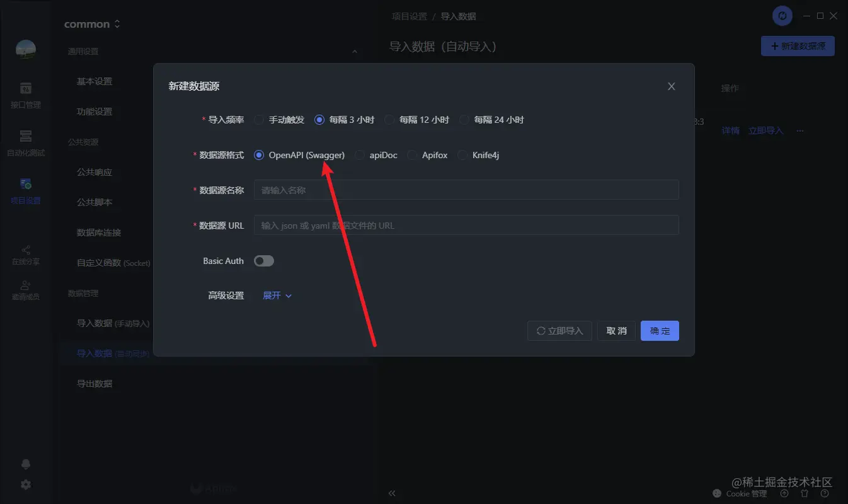Select 每隔 12 小时 import frequency
The width and height of the screenshot is (848, 504).
coord(417,120)
